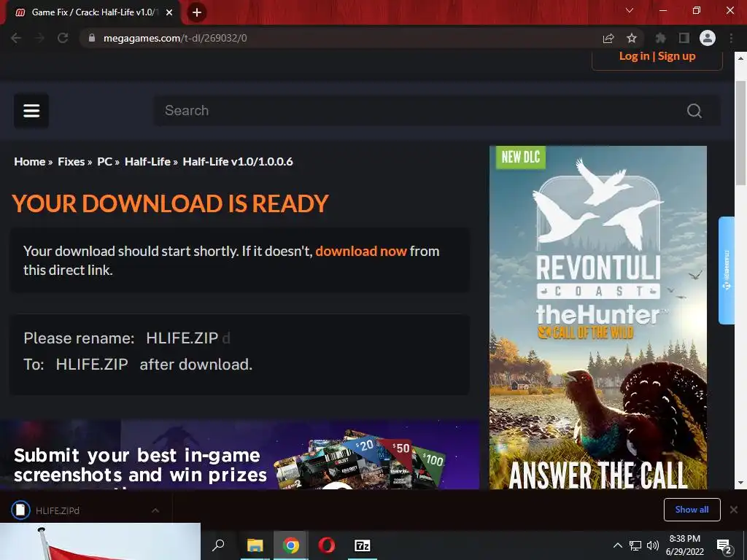Viewport: 747px width, 560px height.
Task: Select the Game Fix / Crack: Half-Life tab
Action: pyautogui.click(x=93, y=12)
